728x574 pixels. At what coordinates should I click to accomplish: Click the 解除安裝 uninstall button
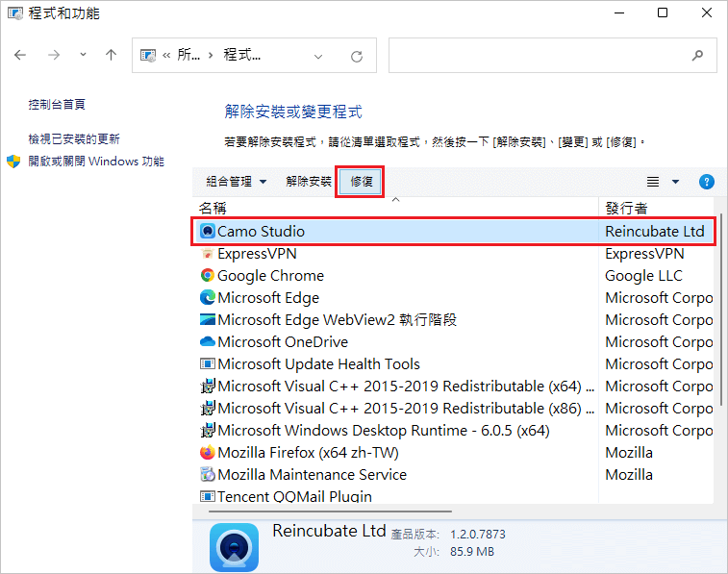click(x=309, y=182)
